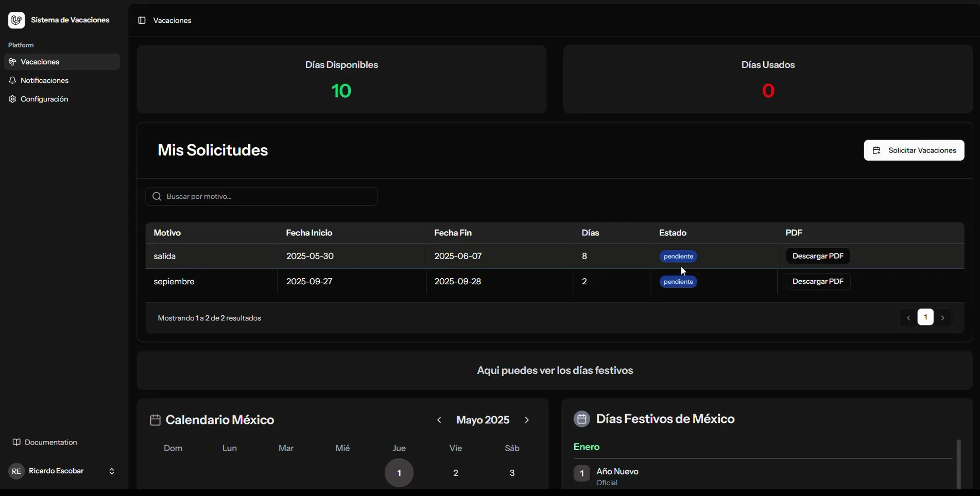Click the Sistema de Vacaciones logo icon
Image resolution: width=980 pixels, height=496 pixels.
pos(16,20)
